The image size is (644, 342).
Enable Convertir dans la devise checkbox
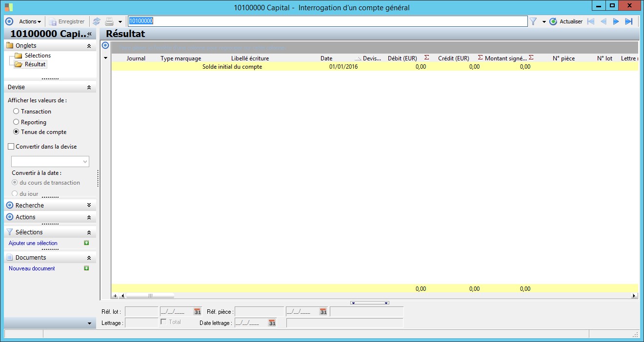click(x=11, y=147)
